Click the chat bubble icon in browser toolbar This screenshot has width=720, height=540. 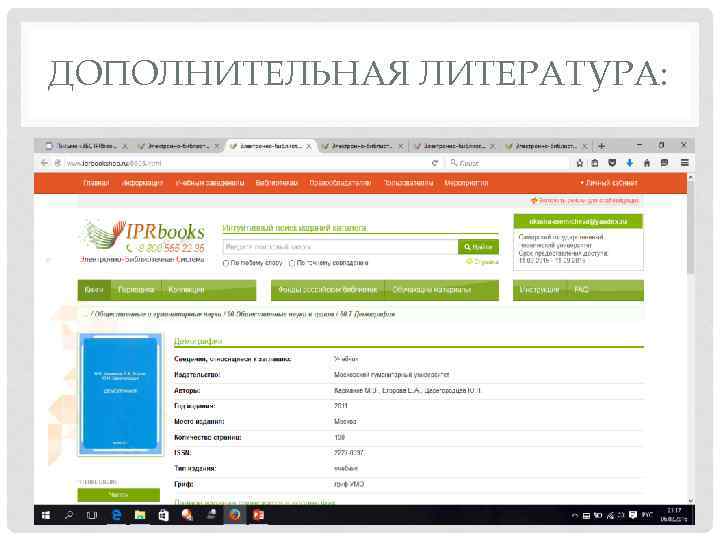[x=664, y=163]
